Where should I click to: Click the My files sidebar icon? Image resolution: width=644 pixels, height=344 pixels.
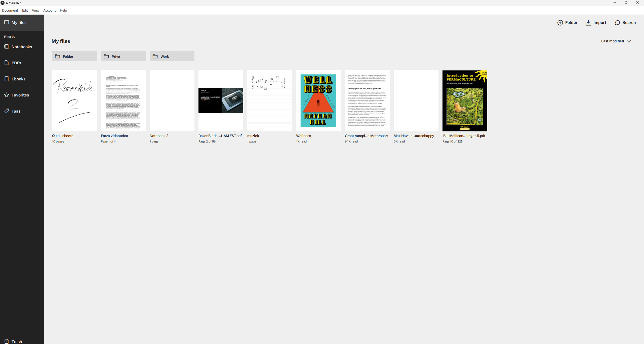(x=7, y=22)
